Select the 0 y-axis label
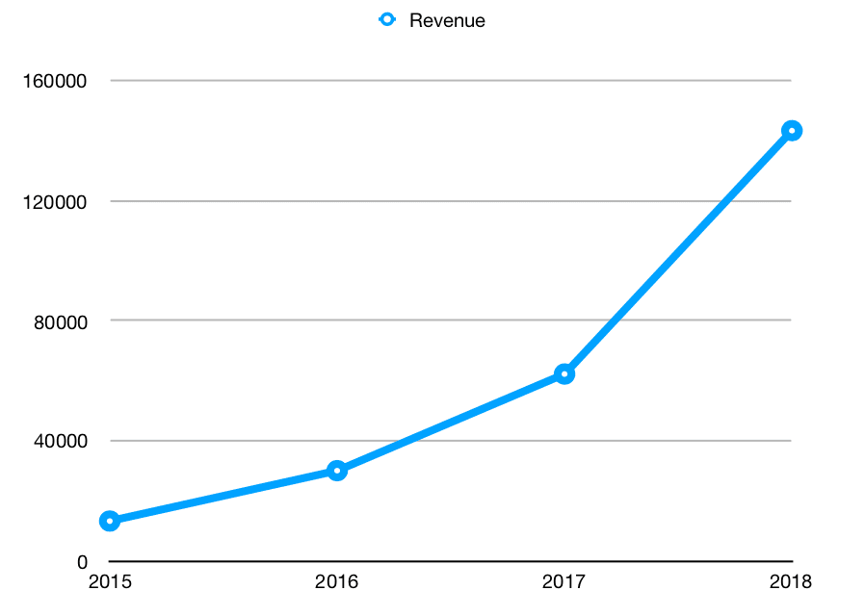 coord(82,562)
